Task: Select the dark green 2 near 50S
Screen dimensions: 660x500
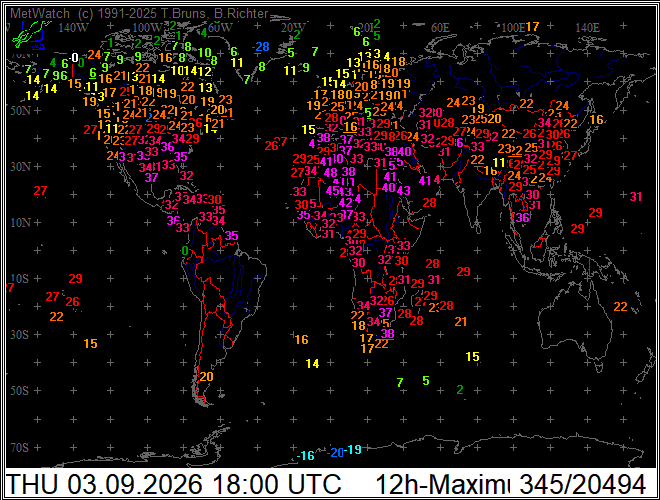Action: (x=460, y=390)
